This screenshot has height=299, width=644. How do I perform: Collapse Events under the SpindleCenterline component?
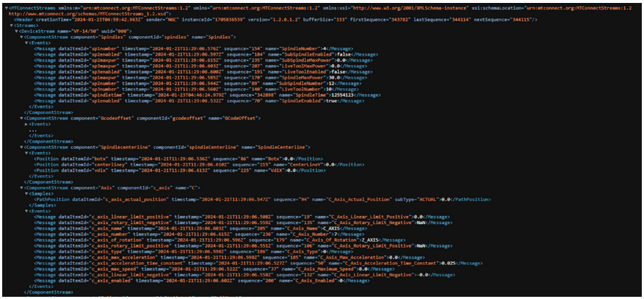27,153
